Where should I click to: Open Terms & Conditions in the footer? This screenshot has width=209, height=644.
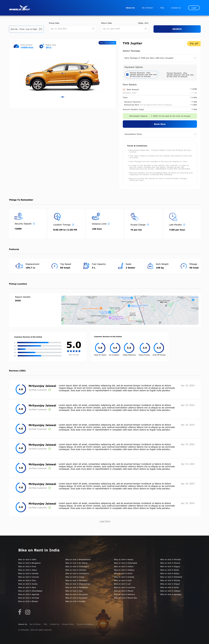coord(85,624)
